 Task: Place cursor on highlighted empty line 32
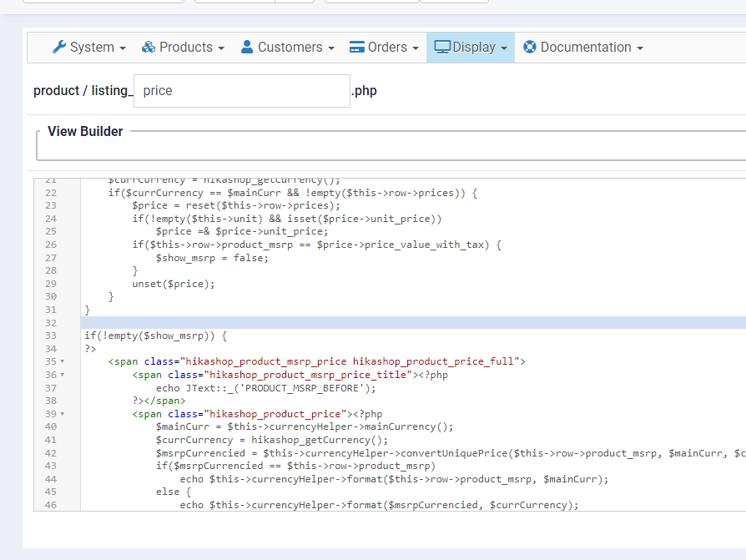(334, 323)
